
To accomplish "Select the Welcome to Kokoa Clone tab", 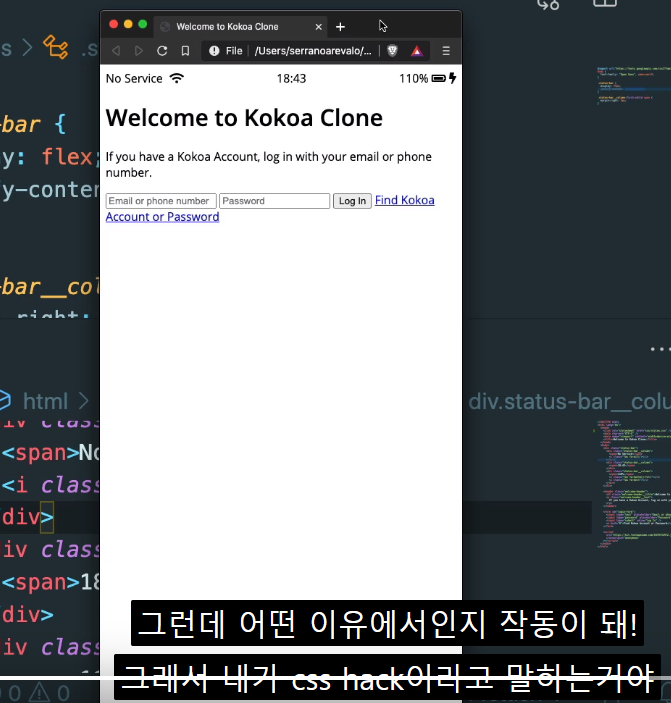I will [241, 27].
